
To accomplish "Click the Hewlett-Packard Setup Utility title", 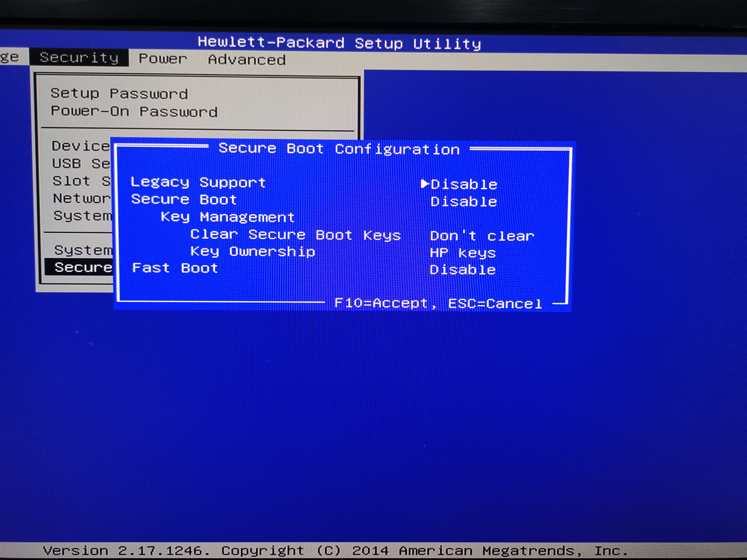I will pos(339,43).
